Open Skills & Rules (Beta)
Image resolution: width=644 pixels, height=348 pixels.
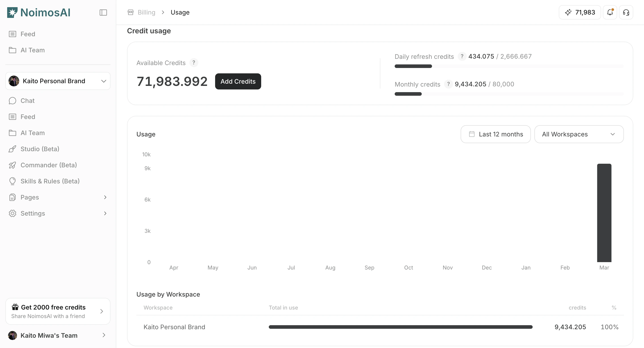click(50, 181)
